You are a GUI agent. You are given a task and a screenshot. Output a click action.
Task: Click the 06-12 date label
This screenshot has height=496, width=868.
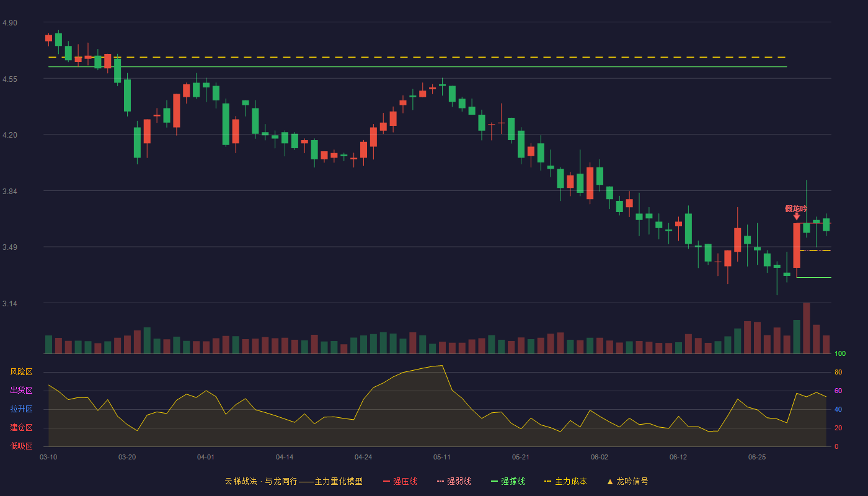click(x=678, y=457)
